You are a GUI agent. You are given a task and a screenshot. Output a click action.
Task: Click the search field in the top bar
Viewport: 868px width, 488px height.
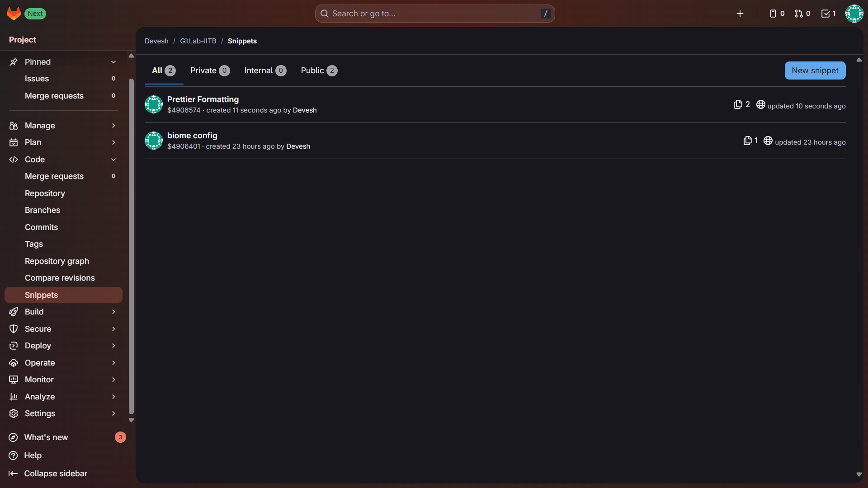(434, 14)
